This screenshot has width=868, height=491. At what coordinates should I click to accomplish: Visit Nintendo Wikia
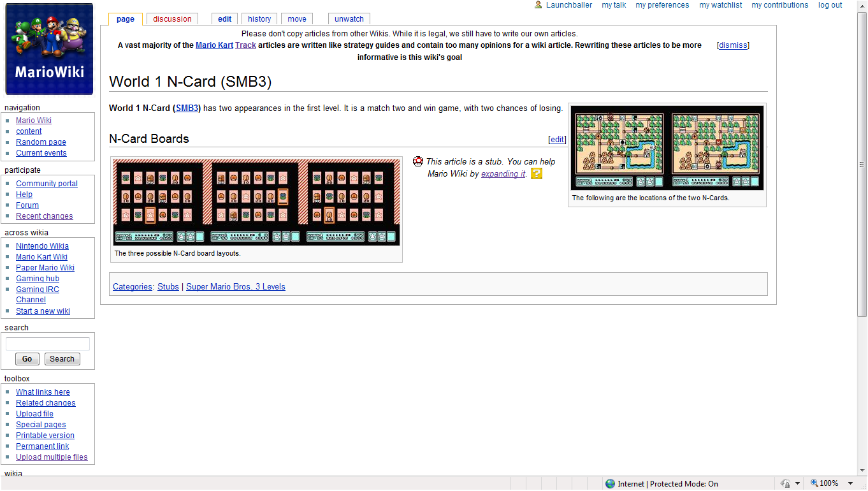42,246
